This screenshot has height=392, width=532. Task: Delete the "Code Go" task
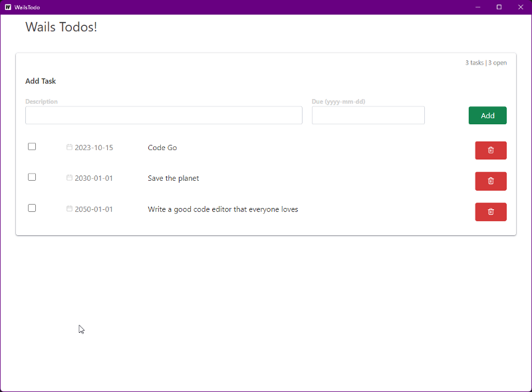point(490,150)
